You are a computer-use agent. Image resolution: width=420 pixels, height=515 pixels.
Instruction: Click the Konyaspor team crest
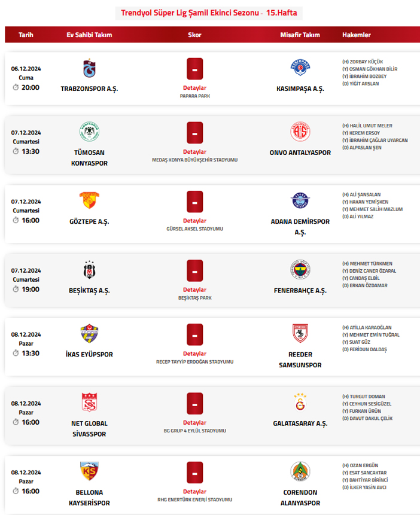(89, 132)
